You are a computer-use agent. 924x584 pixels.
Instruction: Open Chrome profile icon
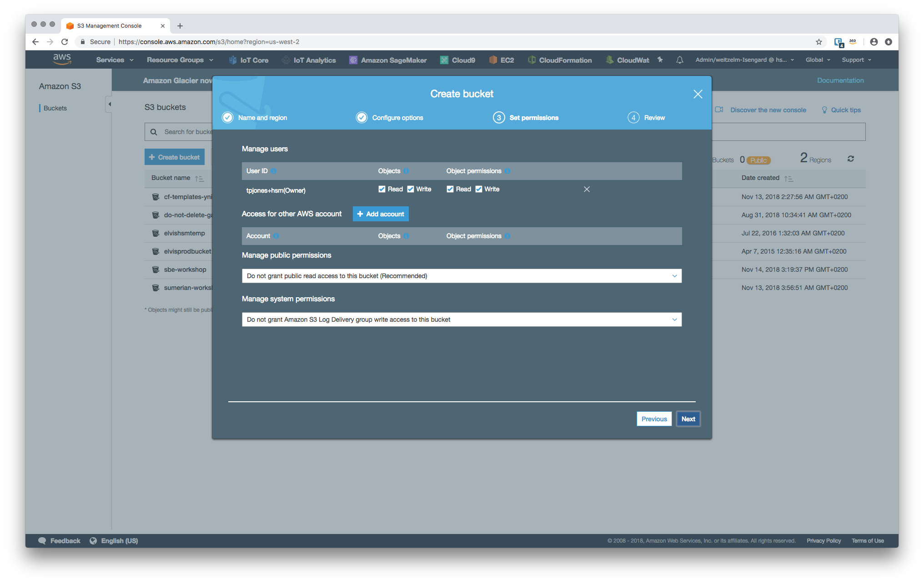pos(874,42)
